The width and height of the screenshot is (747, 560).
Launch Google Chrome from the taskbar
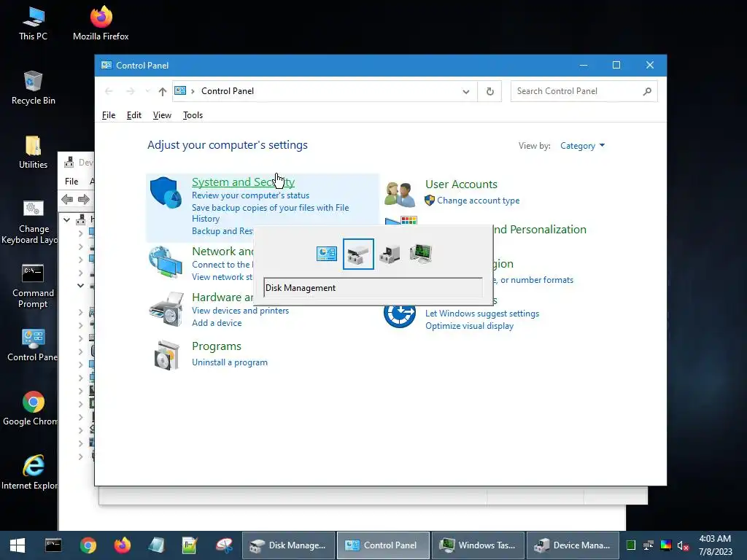point(88,545)
